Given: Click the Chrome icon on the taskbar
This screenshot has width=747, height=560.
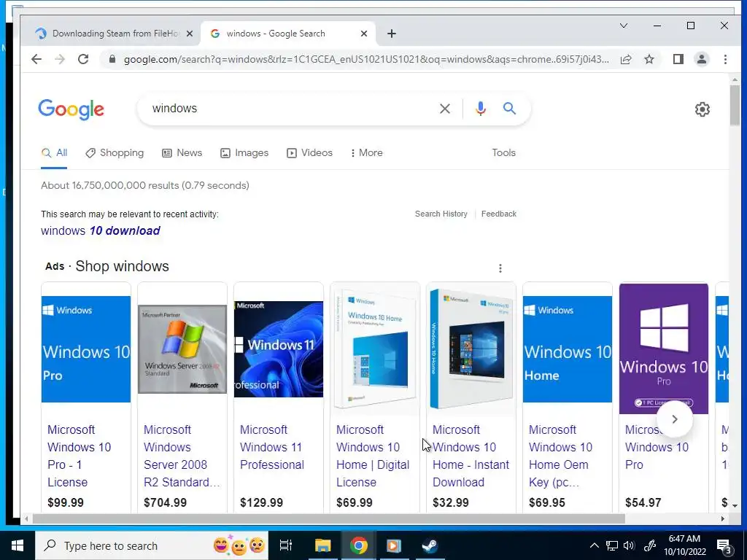Looking at the screenshot, I should tap(358, 545).
